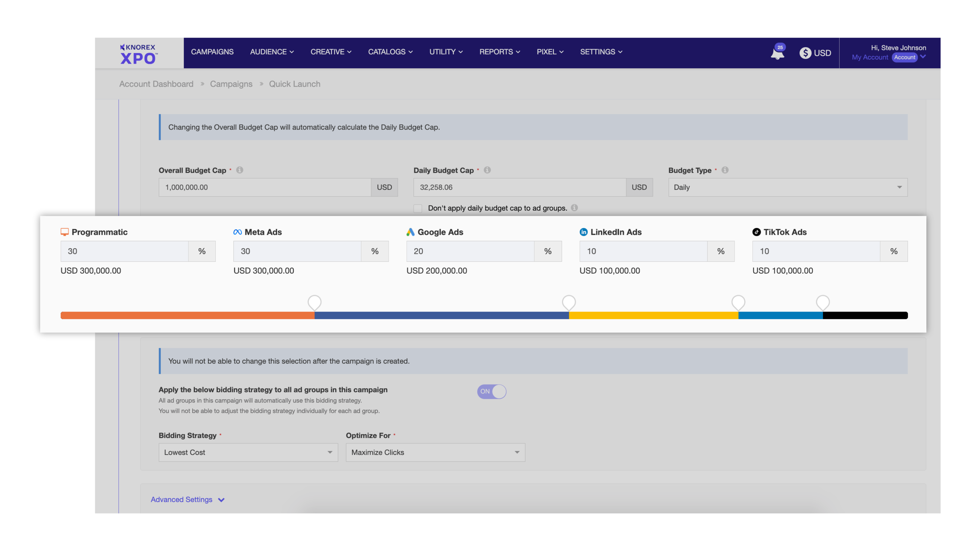This screenshot has height=551, width=980.
Task: Click the Overall Budget Cap input field
Action: (x=265, y=187)
